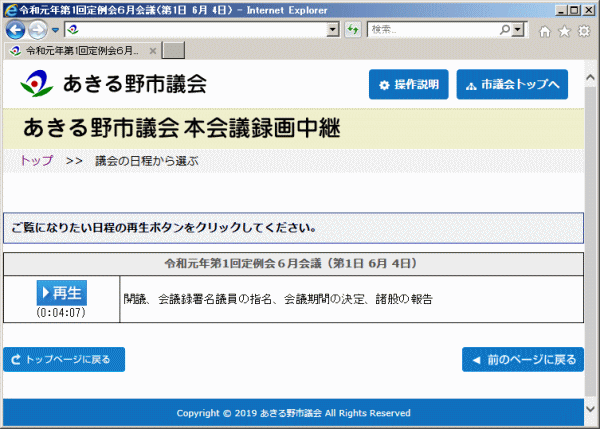Play the 再生 video button
The image size is (600, 429).
(x=62, y=293)
